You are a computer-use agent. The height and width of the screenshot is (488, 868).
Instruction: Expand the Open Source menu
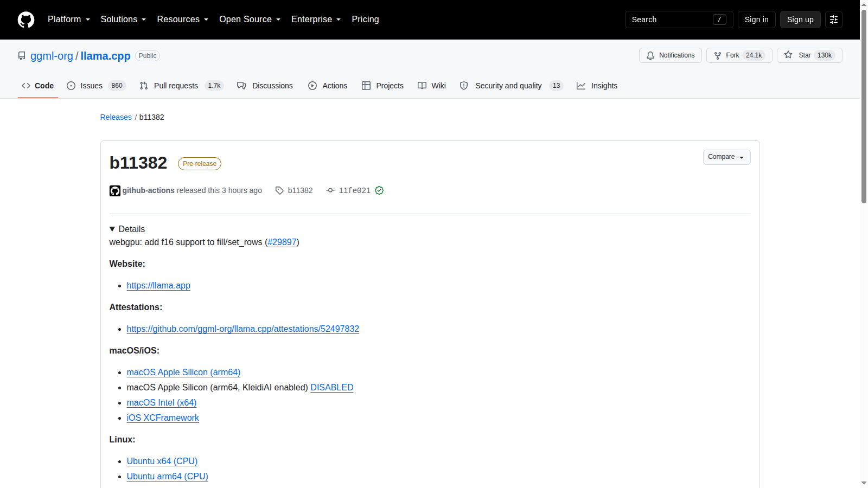(x=250, y=20)
